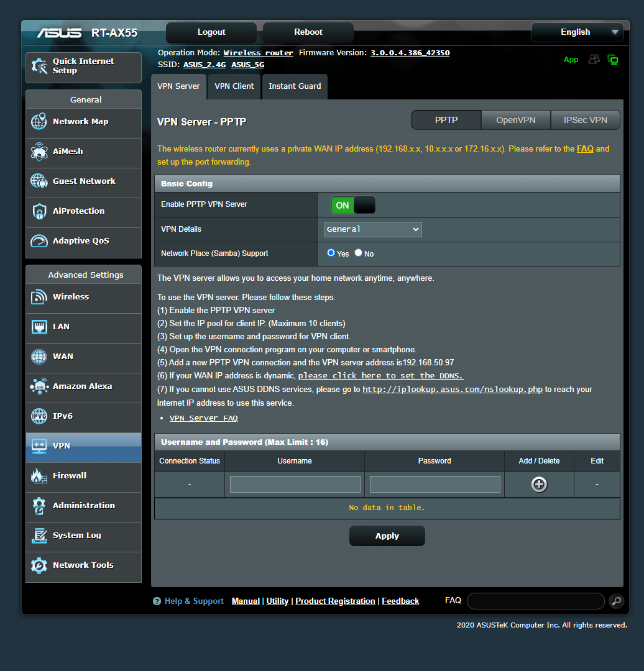
Task: Click the Username input field
Action: 295,485
